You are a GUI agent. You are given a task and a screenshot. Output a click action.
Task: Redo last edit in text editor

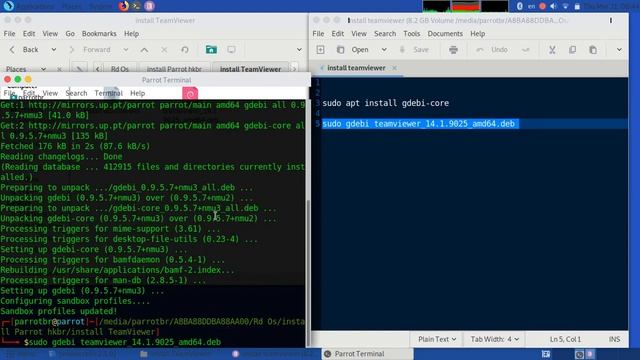click(x=526, y=49)
